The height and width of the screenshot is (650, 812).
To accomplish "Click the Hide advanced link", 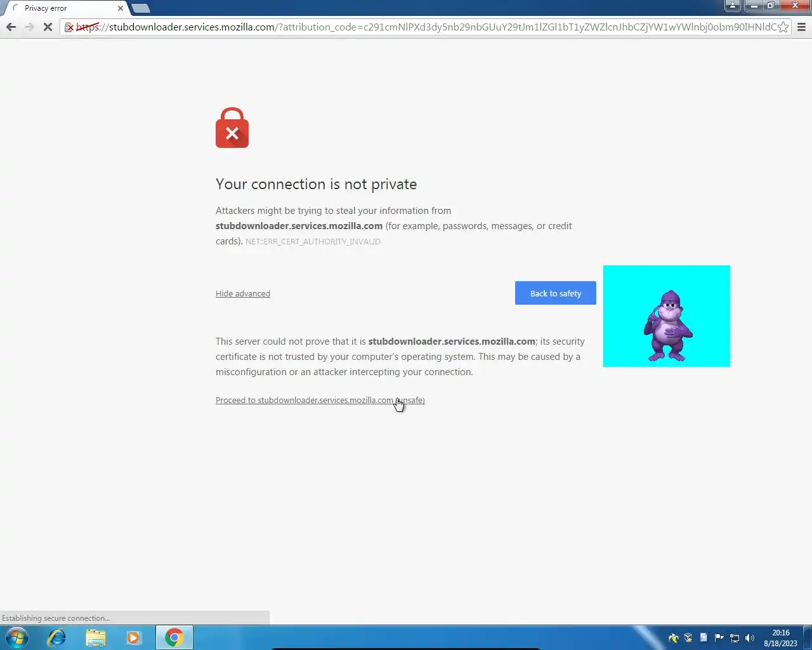I will pos(243,293).
